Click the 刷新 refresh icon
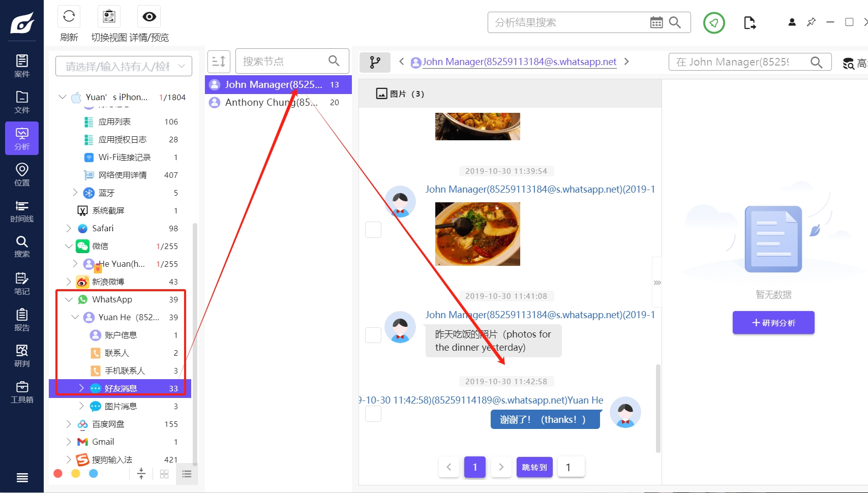Viewport: 868px width, 493px height. pyautogui.click(x=69, y=17)
